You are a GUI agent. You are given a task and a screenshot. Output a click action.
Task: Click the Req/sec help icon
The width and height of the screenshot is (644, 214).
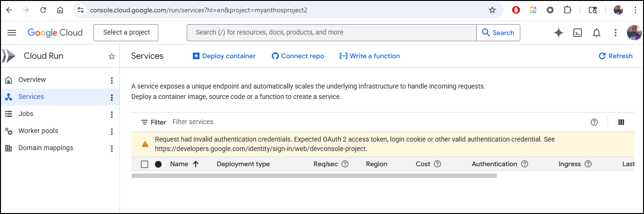coord(345,164)
